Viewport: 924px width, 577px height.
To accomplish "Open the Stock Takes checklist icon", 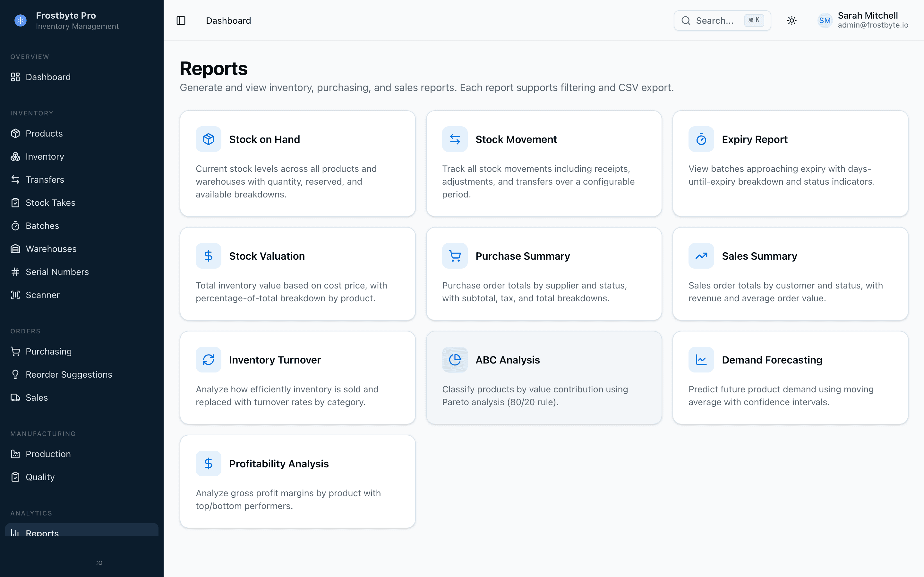I will 15,202.
